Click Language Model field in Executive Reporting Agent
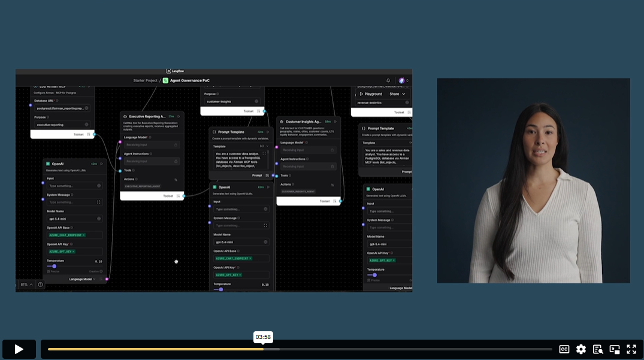This screenshot has width=644, height=360. point(151,145)
